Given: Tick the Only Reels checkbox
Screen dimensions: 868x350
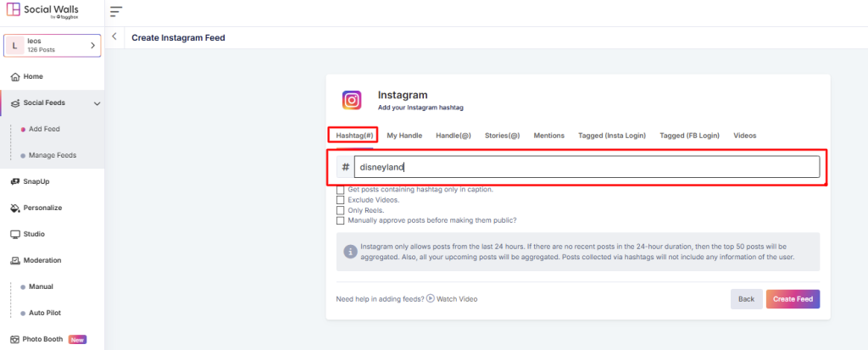Looking at the screenshot, I should (341, 210).
